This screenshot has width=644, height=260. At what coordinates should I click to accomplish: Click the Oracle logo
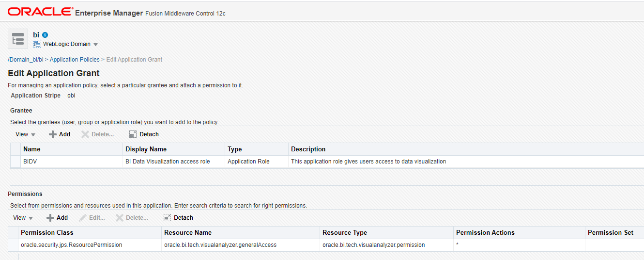coord(41,12)
